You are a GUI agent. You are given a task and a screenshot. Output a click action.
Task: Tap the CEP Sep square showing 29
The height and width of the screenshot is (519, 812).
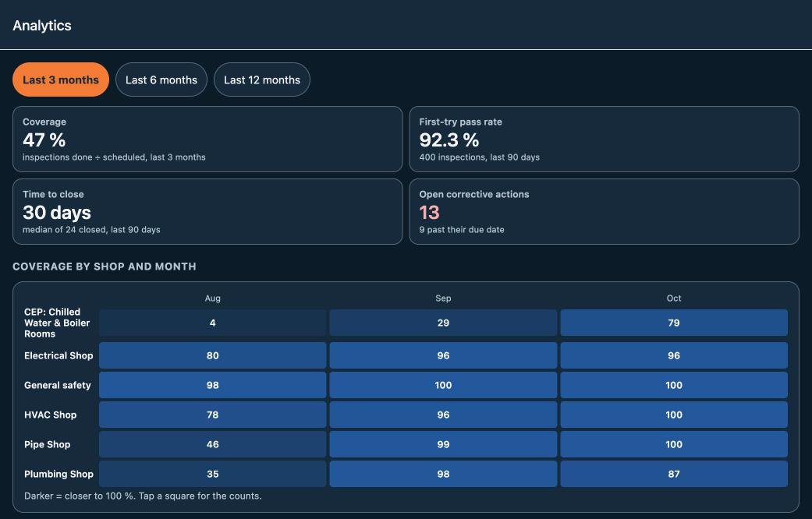(x=443, y=323)
